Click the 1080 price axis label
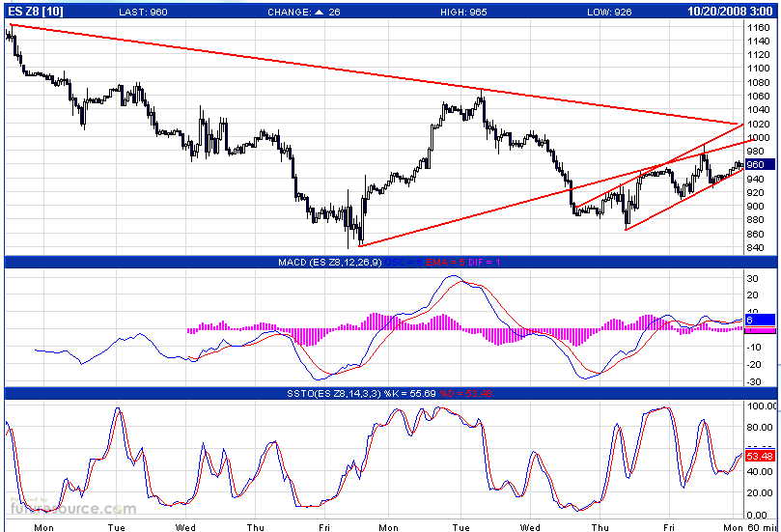The height and width of the screenshot is (532, 781). click(758, 83)
